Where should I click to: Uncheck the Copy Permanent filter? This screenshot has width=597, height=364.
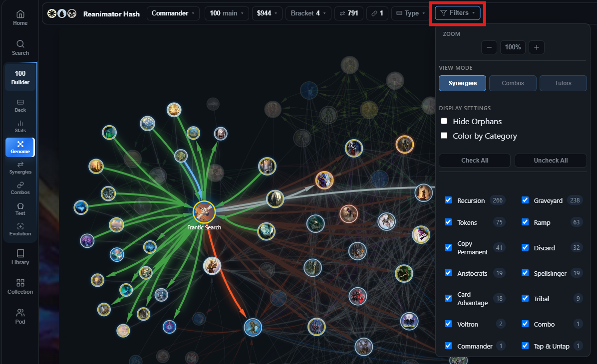tap(449, 248)
